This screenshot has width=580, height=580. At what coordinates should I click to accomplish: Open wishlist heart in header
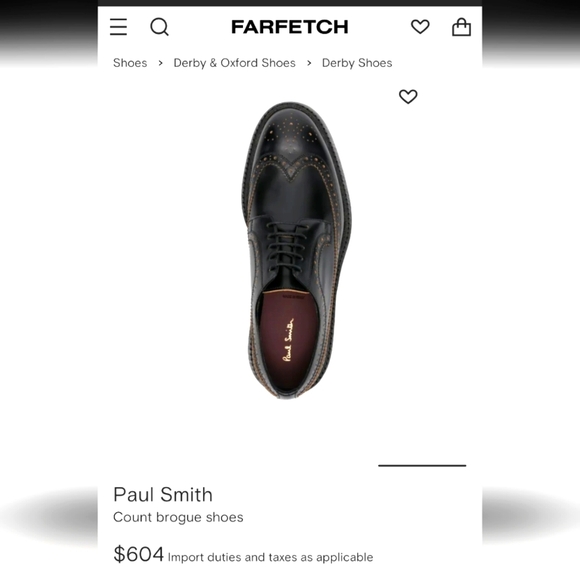point(420,27)
